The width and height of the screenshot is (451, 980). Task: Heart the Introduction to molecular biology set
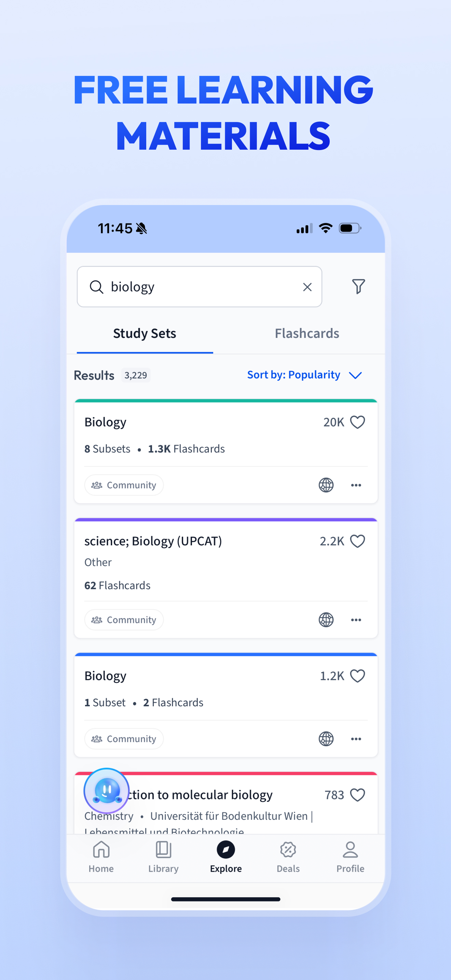357,794
